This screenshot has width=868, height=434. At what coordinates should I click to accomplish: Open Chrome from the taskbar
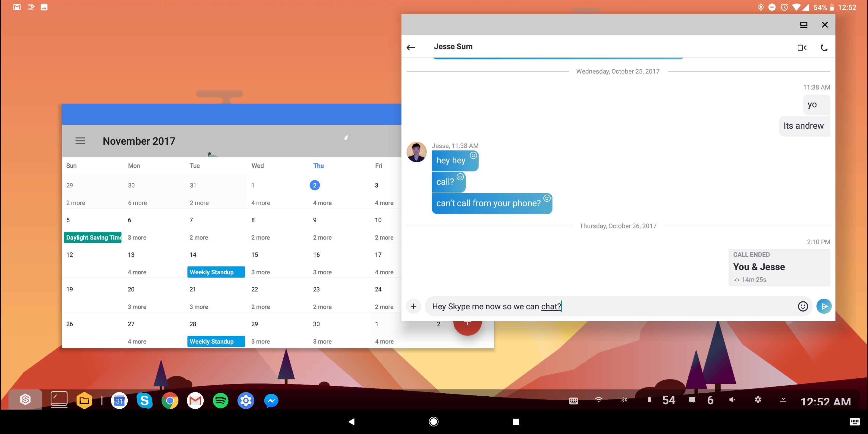[x=170, y=401]
